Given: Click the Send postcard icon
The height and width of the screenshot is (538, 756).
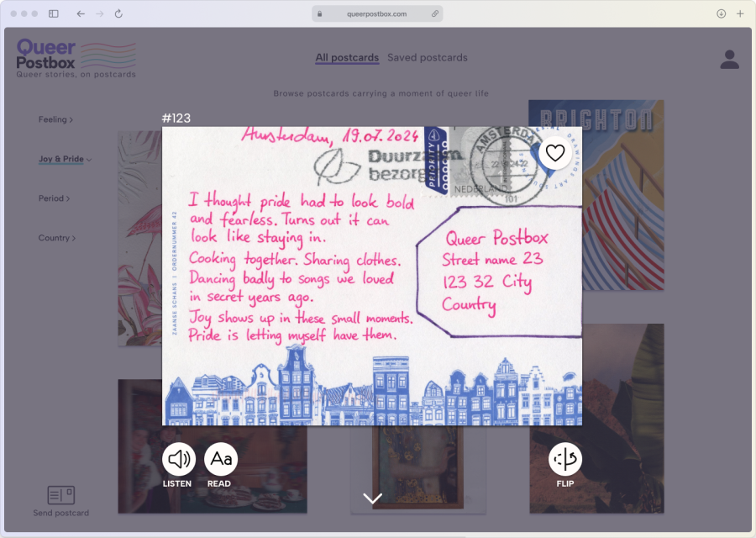Looking at the screenshot, I should click(60, 495).
